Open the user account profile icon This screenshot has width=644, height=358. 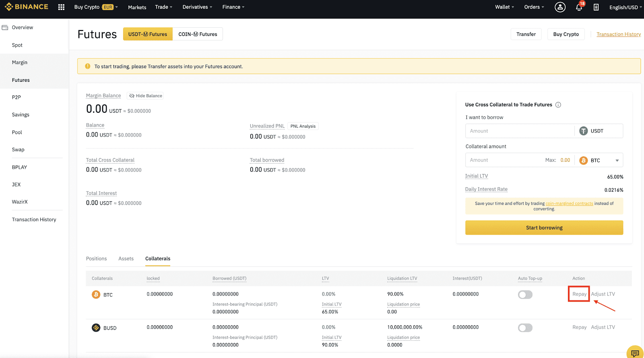pos(560,7)
